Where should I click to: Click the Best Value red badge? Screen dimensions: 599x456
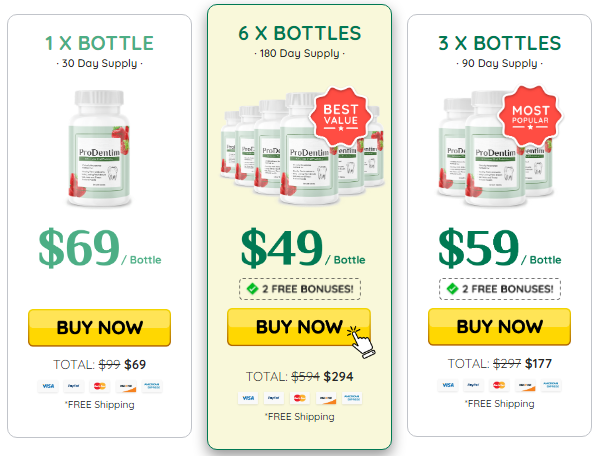[341, 116]
